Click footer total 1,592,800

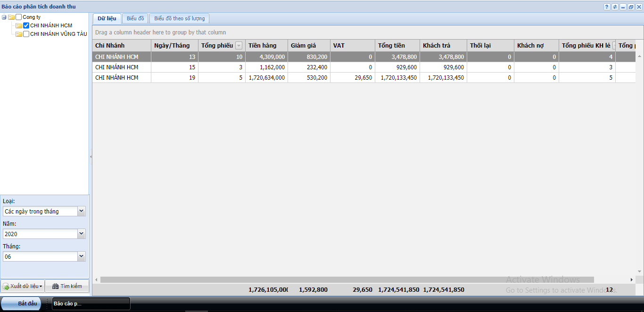[x=313, y=289]
